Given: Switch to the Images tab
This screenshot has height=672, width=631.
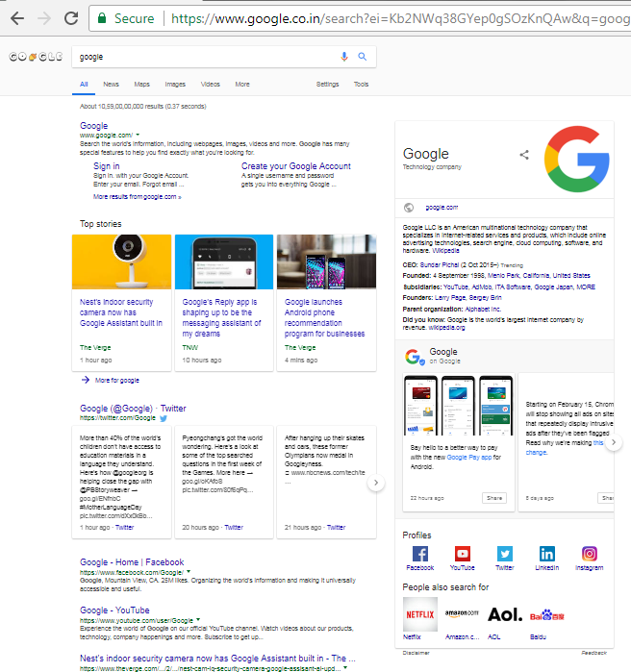Looking at the screenshot, I should tap(175, 84).
